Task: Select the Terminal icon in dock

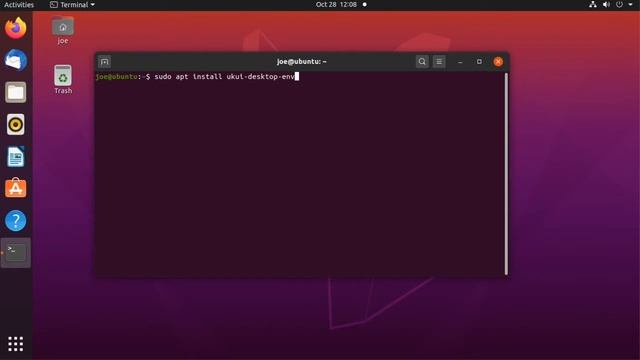Action: pos(16,253)
